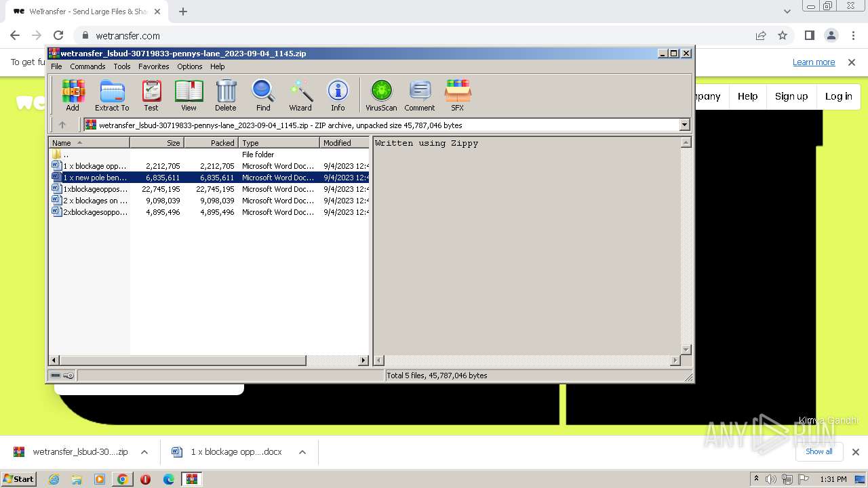Open Chrome profile avatar
Image resolution: width=868 pixels, height=488 pixels.
pyautogui.click(x=831, y=36)
